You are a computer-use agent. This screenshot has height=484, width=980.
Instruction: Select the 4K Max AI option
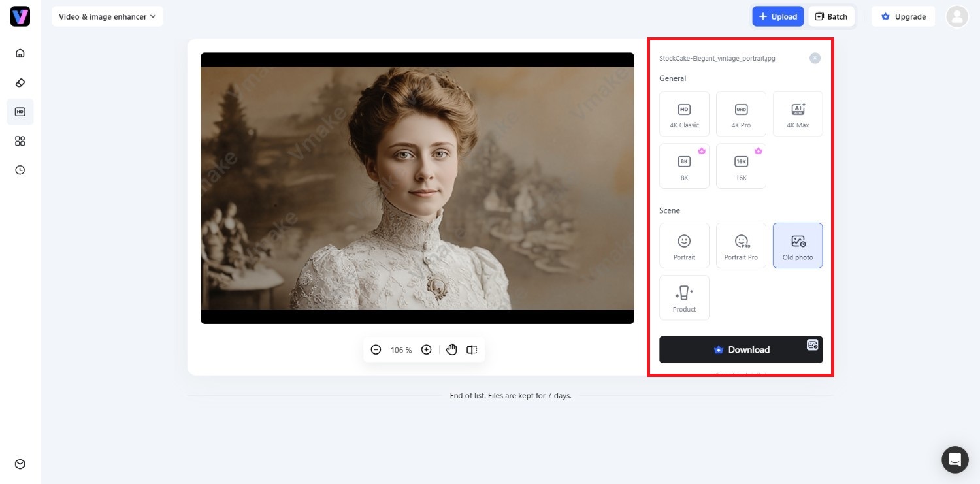[798, 114]
